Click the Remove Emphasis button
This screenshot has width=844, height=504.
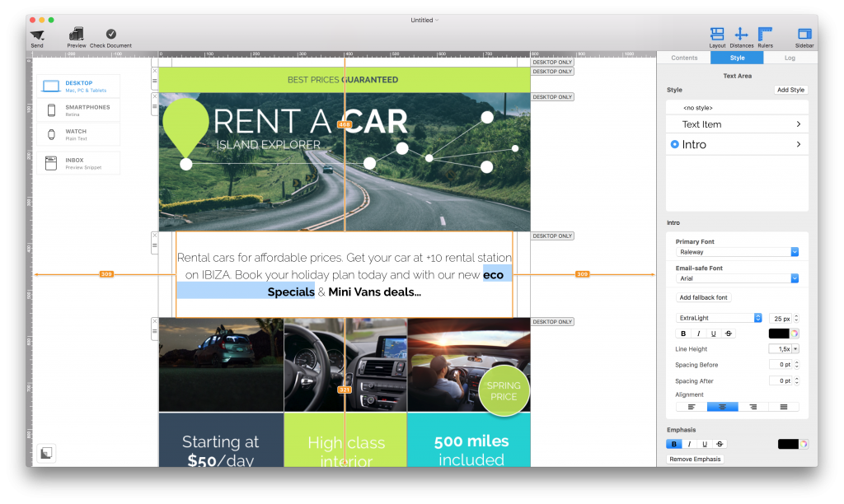[x=695, y=459]
